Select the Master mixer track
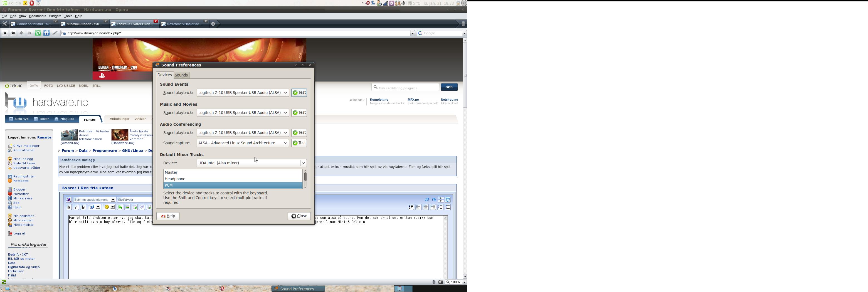 point(233,172)
